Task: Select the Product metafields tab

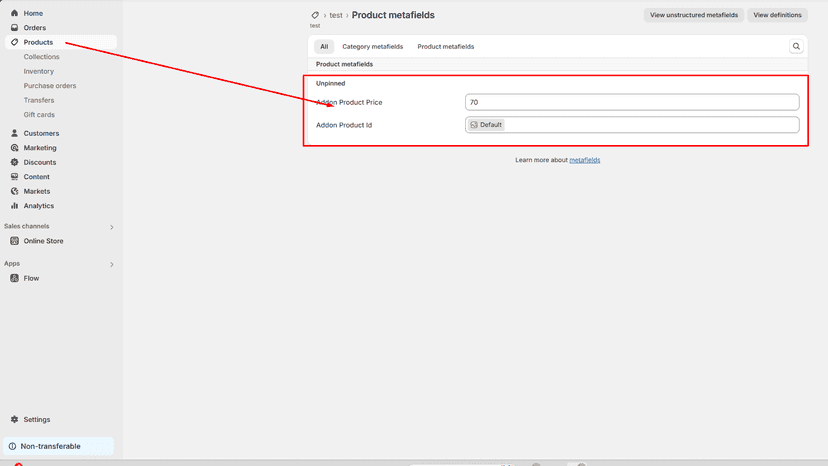Action: [446, 46]
